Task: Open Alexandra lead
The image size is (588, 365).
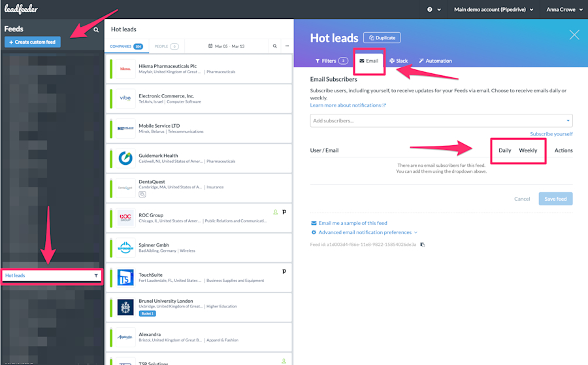Action: (x=199, y=337)
